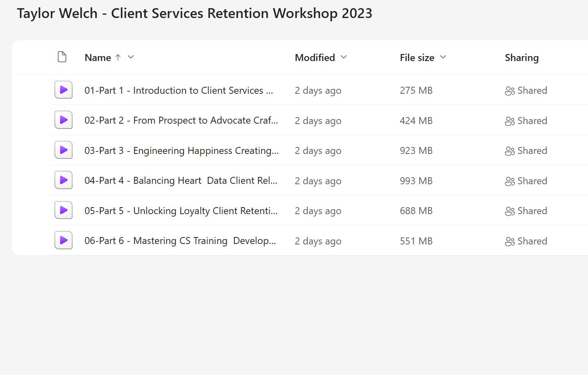The height and width of the screenshot is (375, 588).
Task: Toggle the Name sort order ascending arrow
Action: (118, 57)
